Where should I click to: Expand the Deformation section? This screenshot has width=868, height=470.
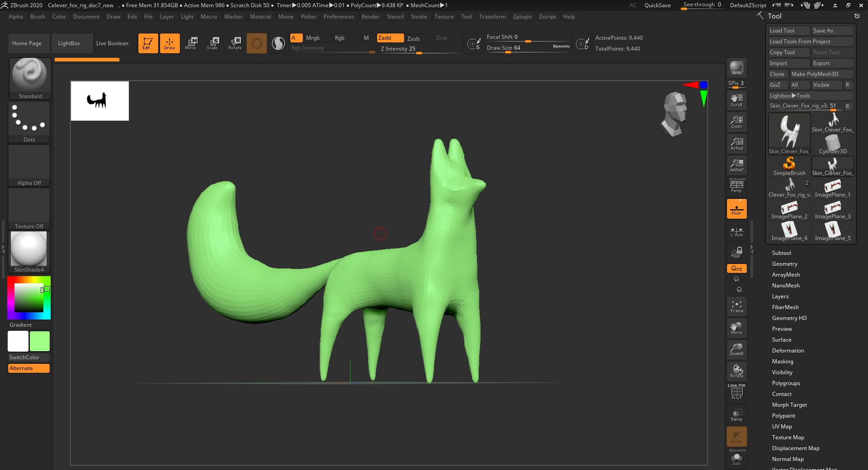pos(788,351)
